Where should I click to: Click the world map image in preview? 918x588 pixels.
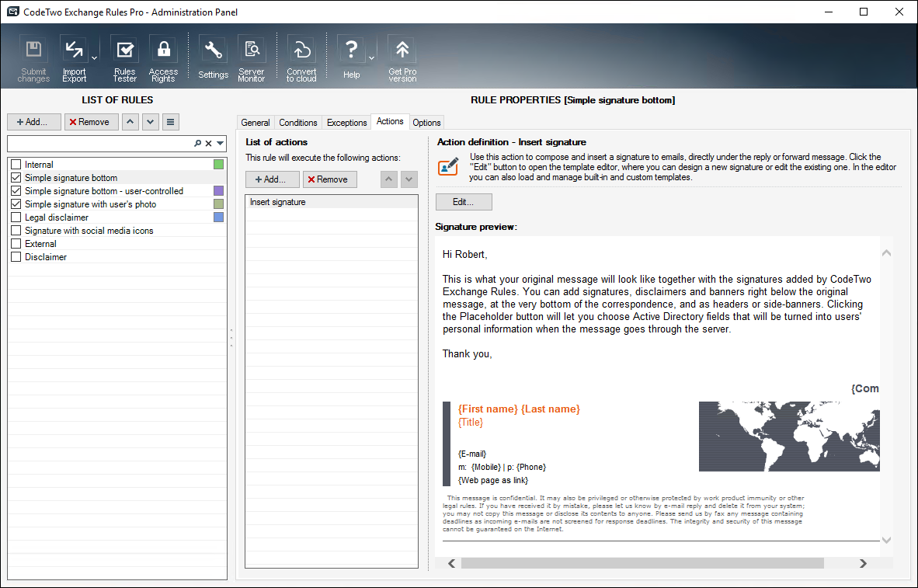click(789, 437)
